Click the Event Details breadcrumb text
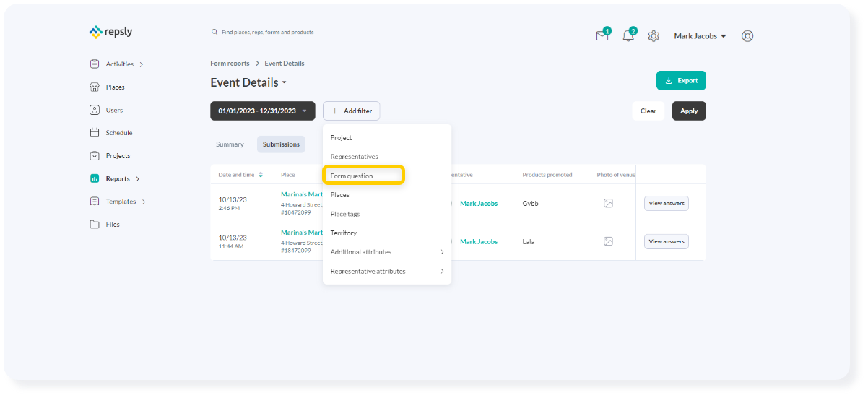 coord(285,64)
